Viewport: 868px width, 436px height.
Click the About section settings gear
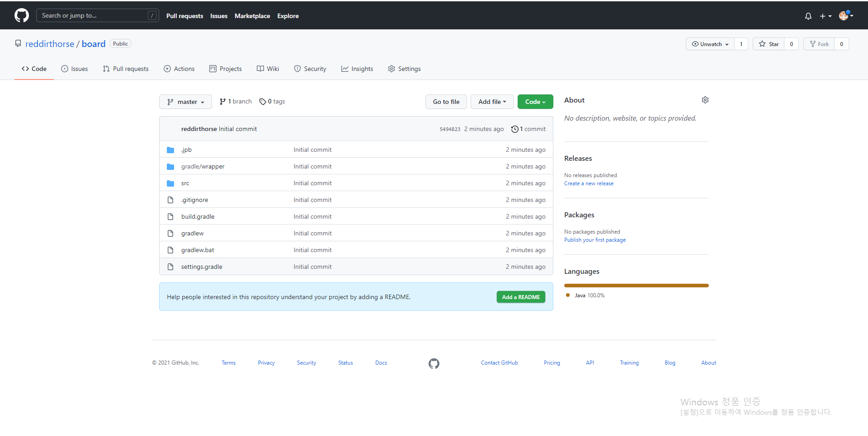tap(705, 100)
